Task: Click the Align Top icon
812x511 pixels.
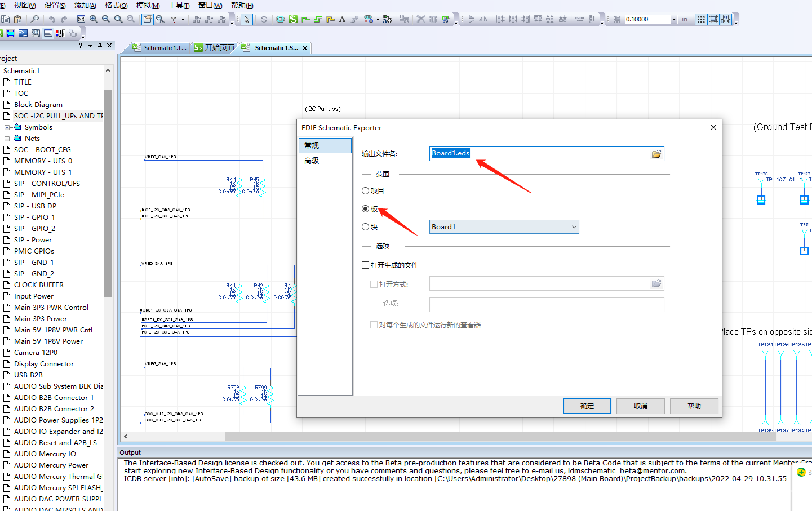Action: click(538, 19)
